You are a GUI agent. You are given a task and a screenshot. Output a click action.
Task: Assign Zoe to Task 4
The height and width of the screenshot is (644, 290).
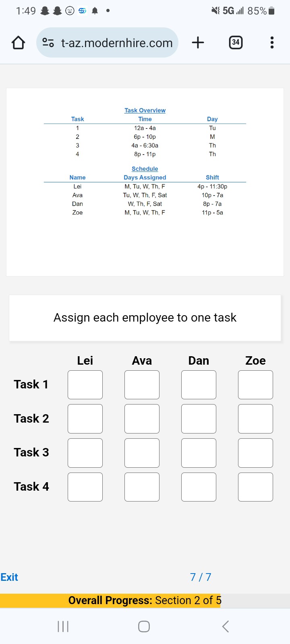[255, 487]
